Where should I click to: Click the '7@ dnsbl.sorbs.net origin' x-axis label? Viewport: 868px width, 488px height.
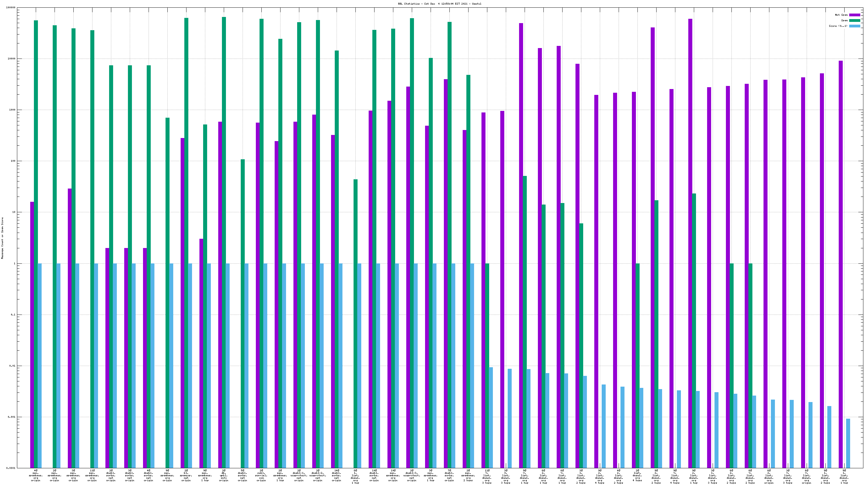pyautogui.click(x=449, y=475)
